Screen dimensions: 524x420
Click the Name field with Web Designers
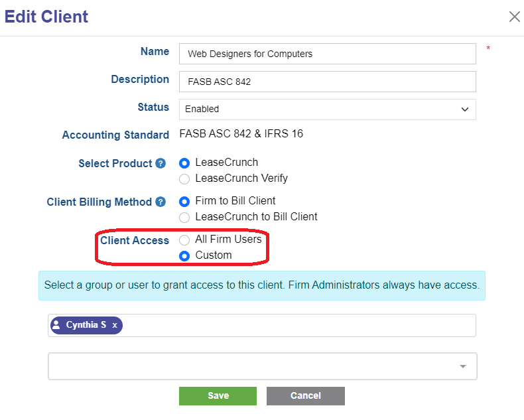pyautogui.click(x=328, y=54)
